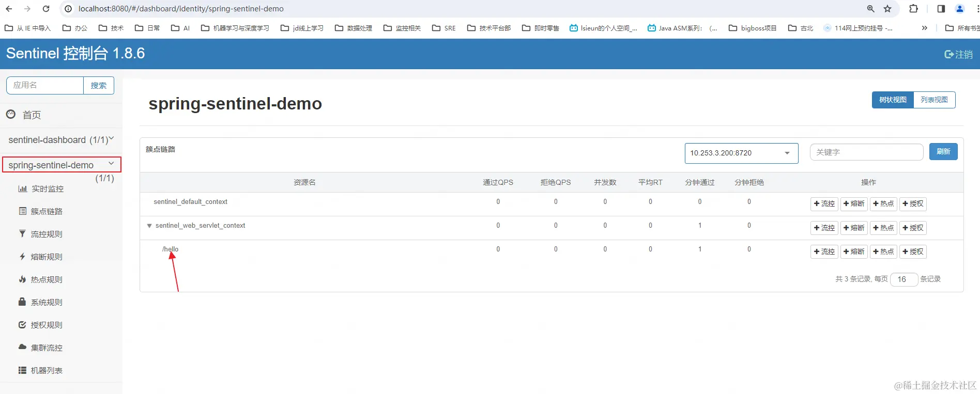Click the 注销 logout icon
The width and height of the screenshot is (980, 394).
[x=949, y=54]
